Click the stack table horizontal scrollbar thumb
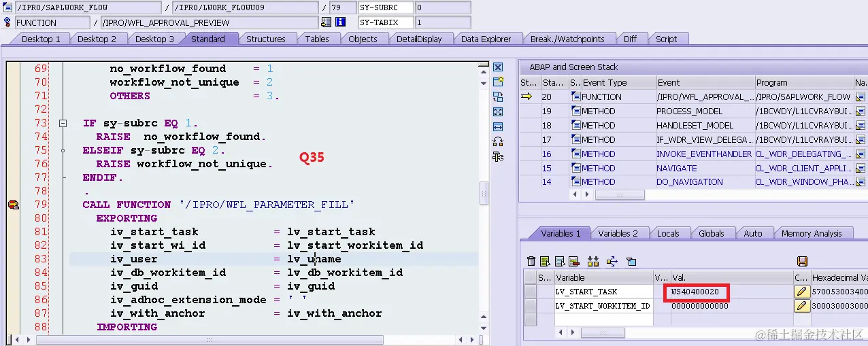 620,195
